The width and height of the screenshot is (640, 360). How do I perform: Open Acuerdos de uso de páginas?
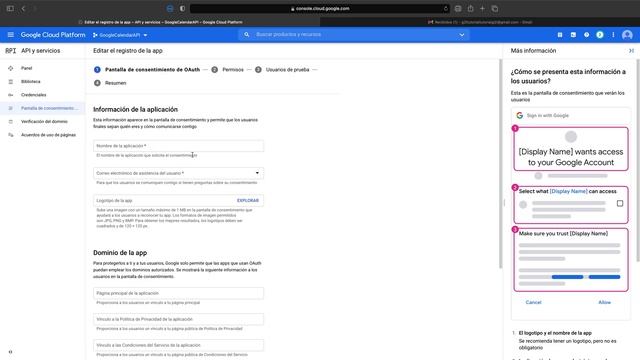[x=48, y=135]
